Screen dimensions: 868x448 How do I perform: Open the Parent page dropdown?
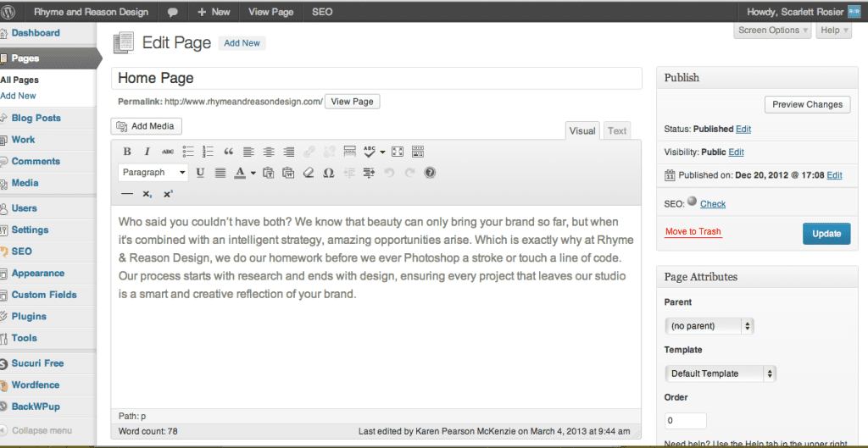(709, 326)
